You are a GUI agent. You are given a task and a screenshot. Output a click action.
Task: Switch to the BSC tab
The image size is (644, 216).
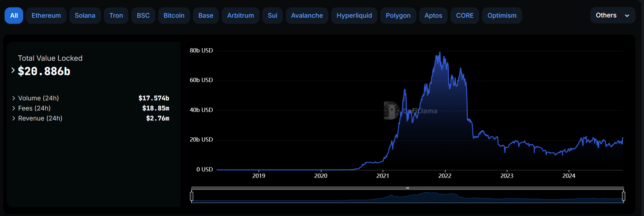(x=143, y=16)
